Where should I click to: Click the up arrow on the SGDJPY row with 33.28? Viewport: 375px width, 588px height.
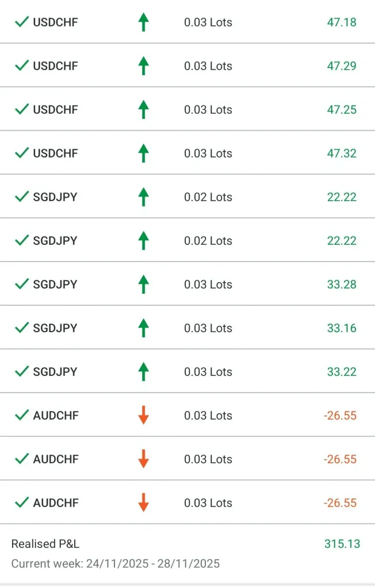[x=144, y=285]
